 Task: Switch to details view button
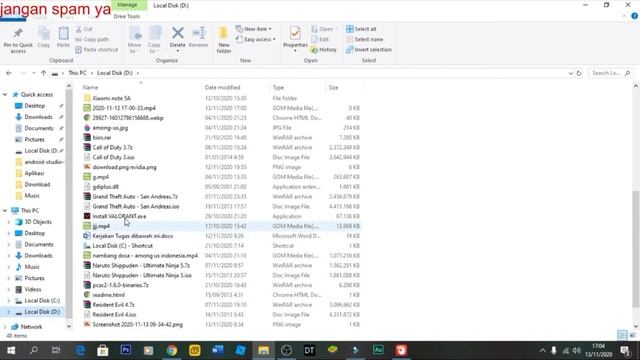tap(622, 335)
